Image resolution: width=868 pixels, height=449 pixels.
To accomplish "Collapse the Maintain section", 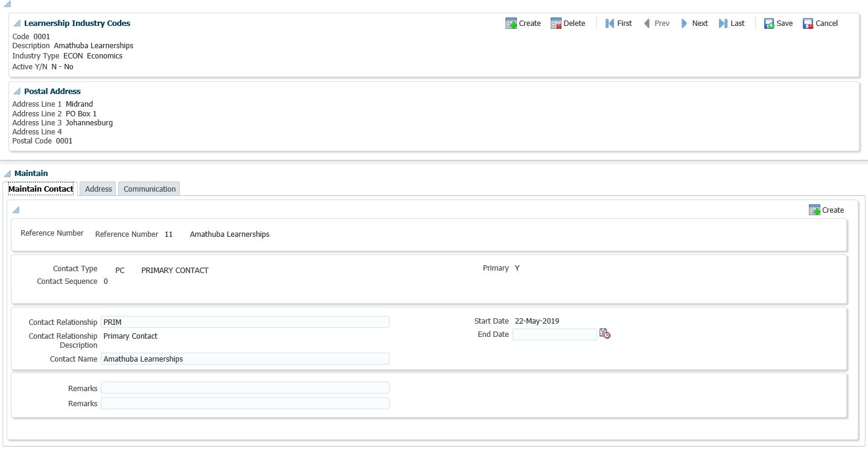I will (7, 174).
